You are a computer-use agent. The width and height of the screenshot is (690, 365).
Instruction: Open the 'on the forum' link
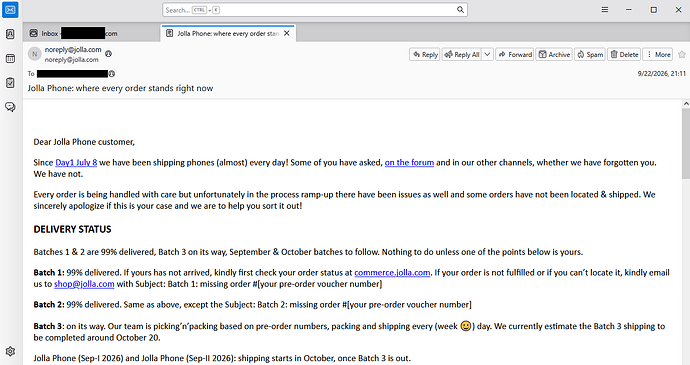[x=409, y=162]
